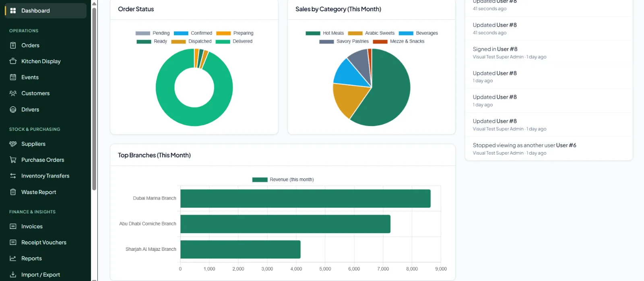Open Import / Export
Viewport: 644px width, 281px height.
45,275
